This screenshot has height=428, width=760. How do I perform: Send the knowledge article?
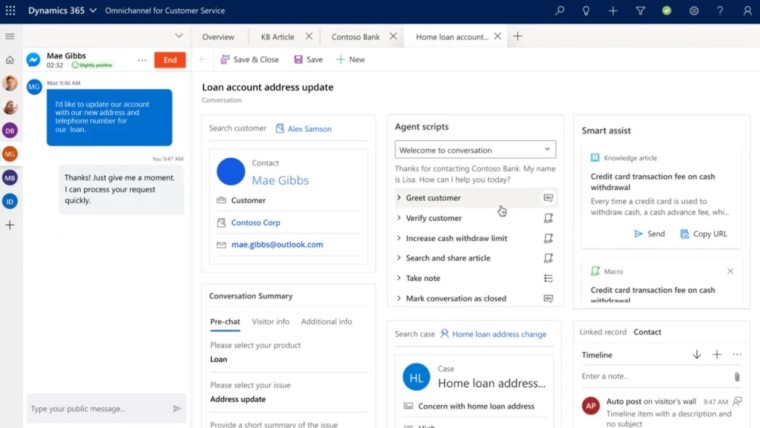649,234
